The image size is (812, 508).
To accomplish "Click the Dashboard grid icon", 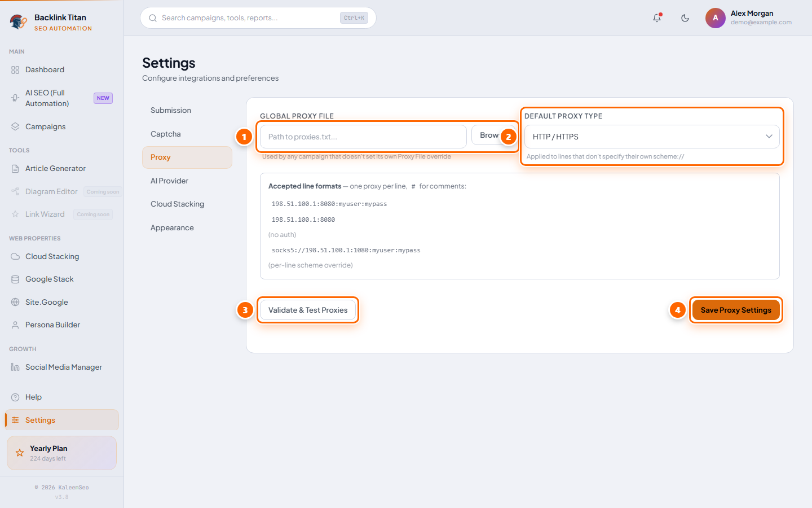I will click(15, 70).
